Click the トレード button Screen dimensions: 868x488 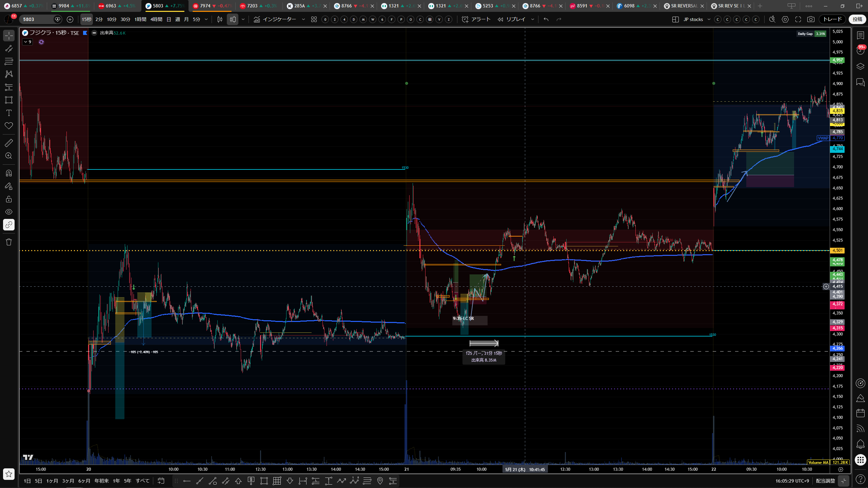coord(832,19)
